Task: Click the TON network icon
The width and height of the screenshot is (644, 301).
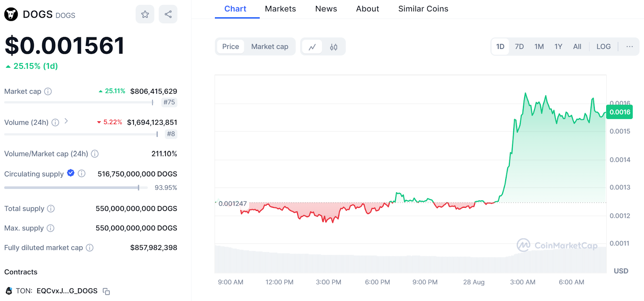Action: point(9,291)
